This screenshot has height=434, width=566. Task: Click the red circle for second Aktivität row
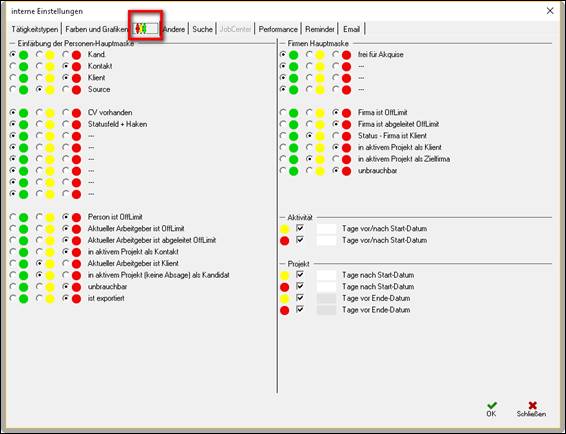click(x=284, y=240)
